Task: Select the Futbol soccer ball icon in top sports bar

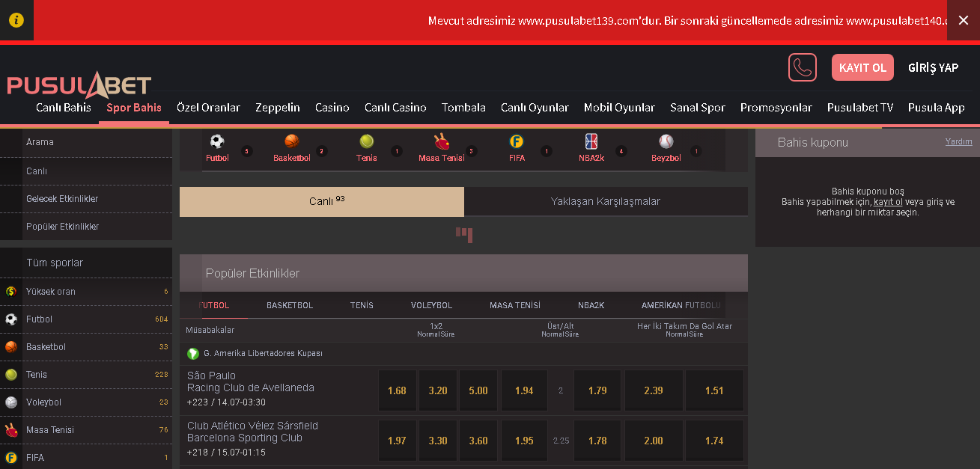Action: pos(217,141)
